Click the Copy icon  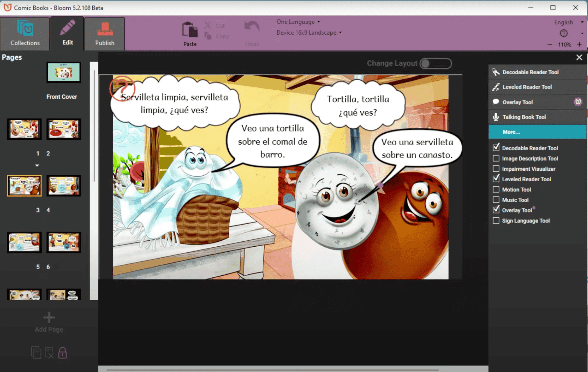pos(208,36)
